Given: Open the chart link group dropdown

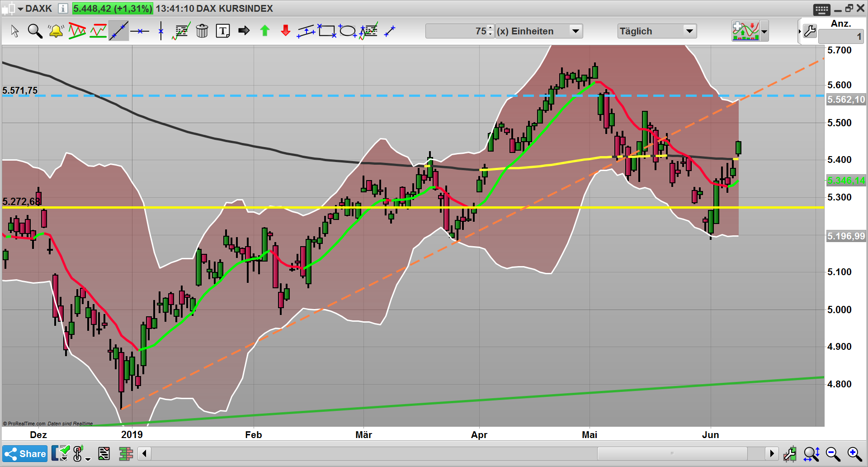Looking at the screenshot, I should pyautogui.click(x=81, y=454).
